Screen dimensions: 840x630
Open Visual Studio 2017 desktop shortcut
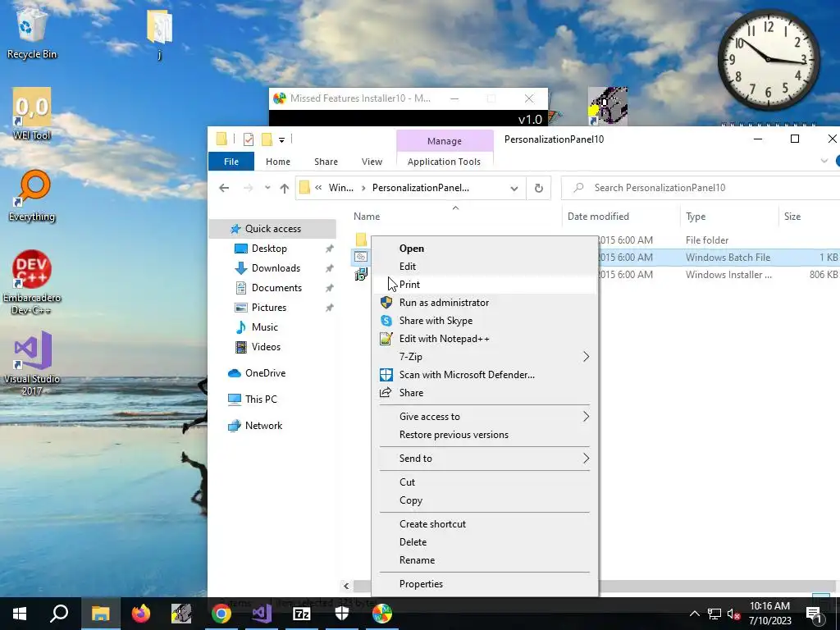coord(32,363)
